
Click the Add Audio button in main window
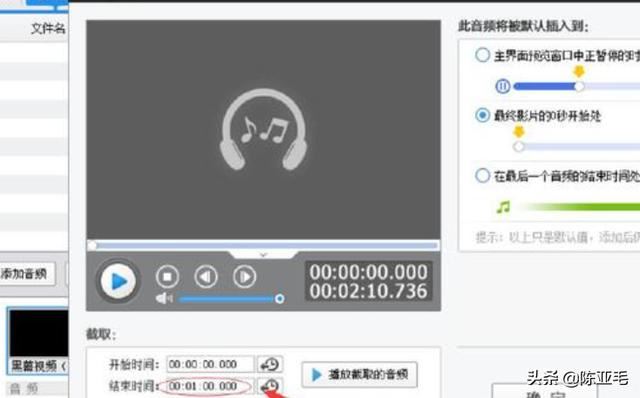click(x=27, y=273)
